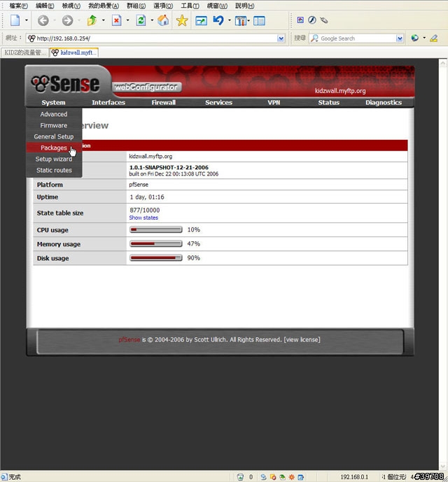448x482 pixels.
Task: Open Static routes from System menu
Action: click(x=54, y=170)
